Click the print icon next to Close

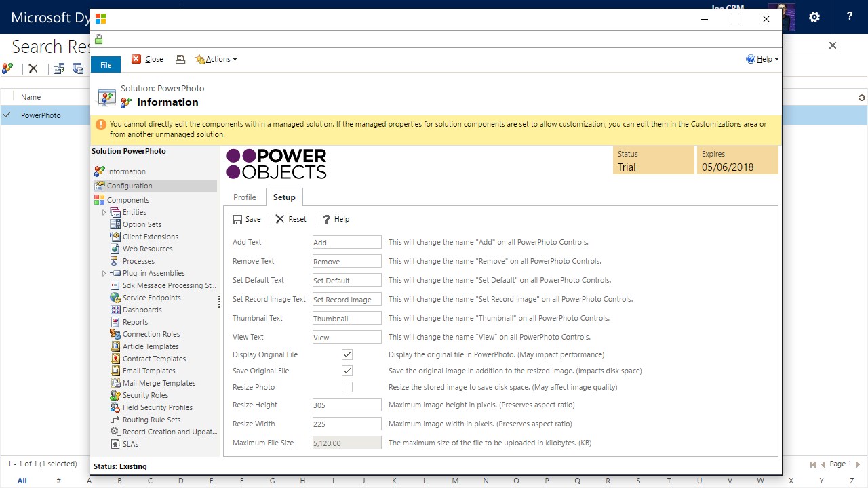coord(180,59)
